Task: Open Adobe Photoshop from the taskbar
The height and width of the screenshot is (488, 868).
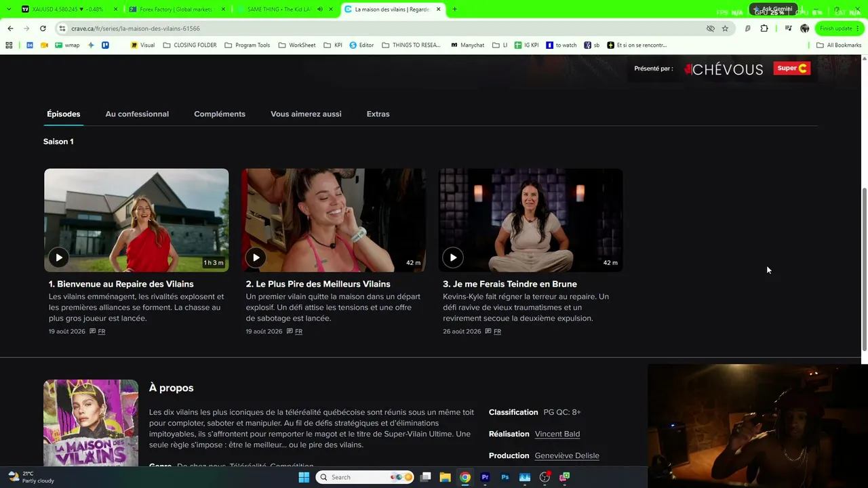Action: [505, 477]
